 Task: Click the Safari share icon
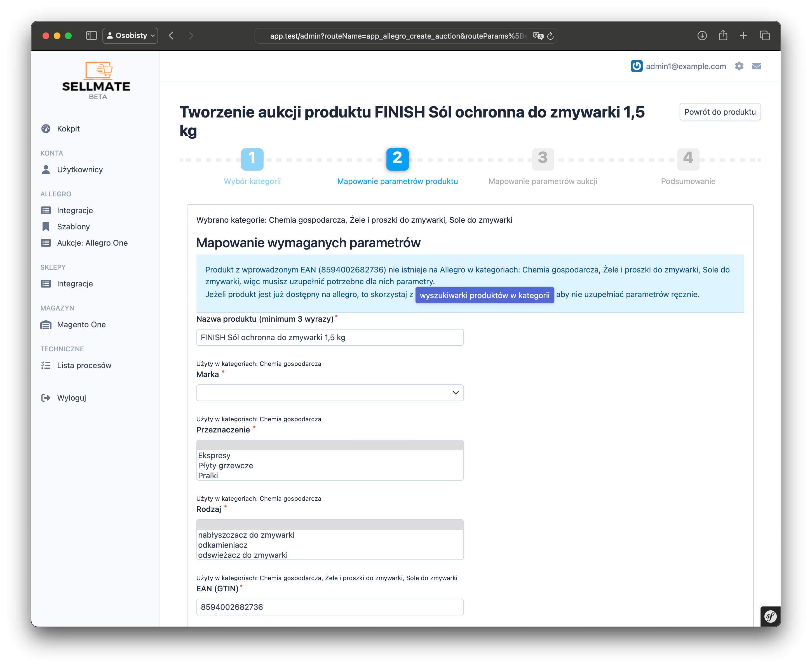723,35
